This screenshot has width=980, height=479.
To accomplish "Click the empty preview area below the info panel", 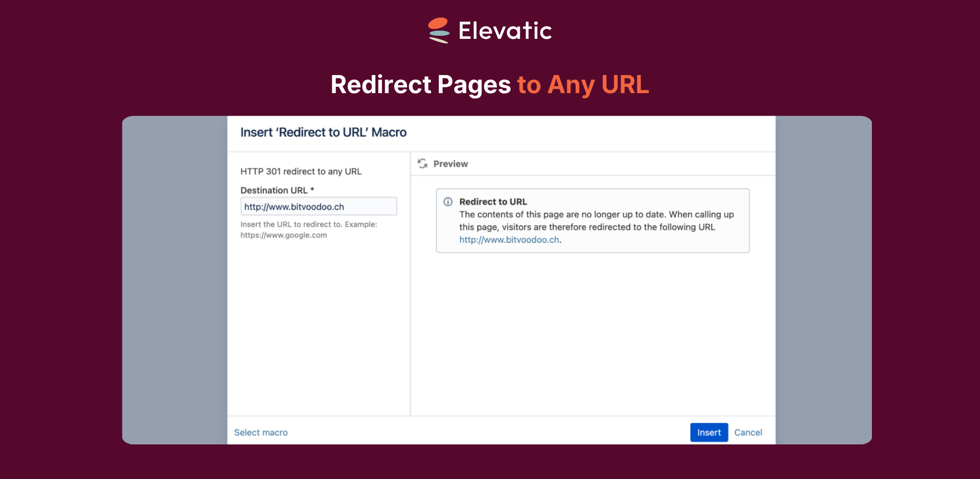I will pyautogui.click(x=593, y=334).
